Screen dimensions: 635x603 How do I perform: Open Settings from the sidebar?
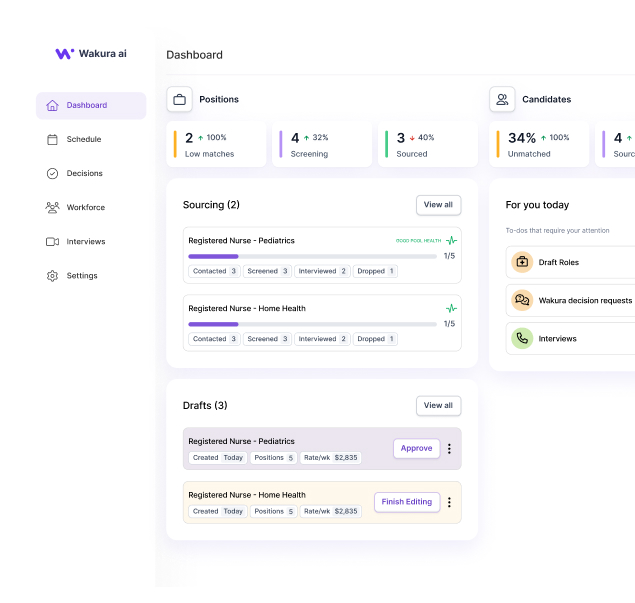point(81,275)
